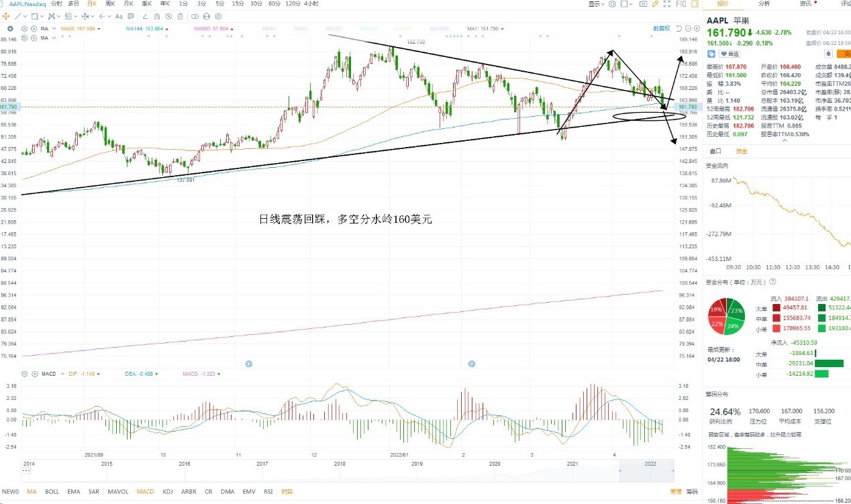Expand the first MA indicator dropdown
This screenshot has height=504, width=851.
(54, 29)
